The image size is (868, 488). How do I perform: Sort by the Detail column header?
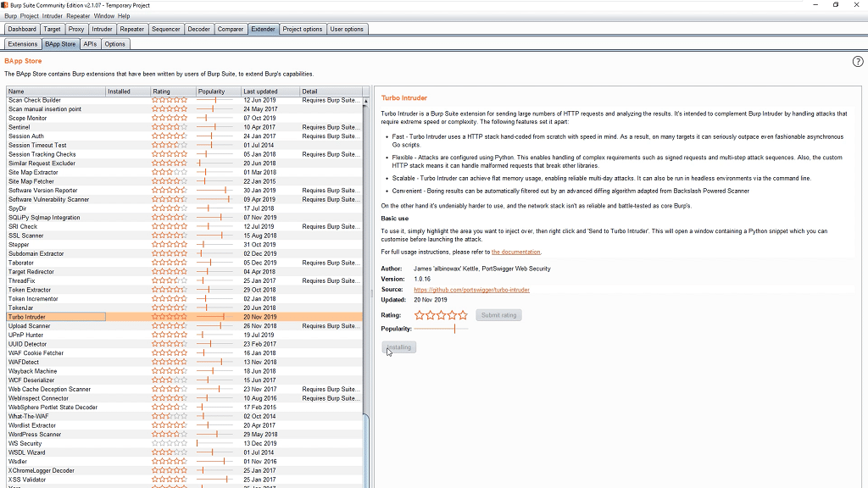(331, 91)
